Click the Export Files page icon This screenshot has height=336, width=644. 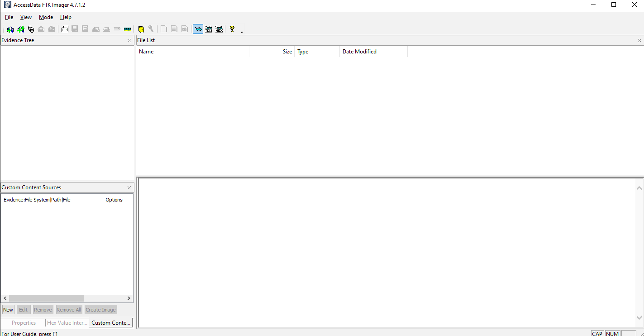[x=164, y=29]
